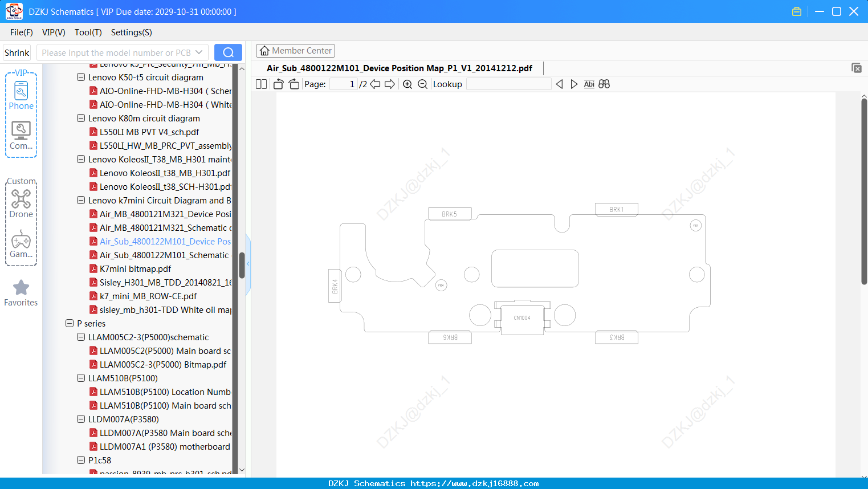Click the Shrink button
The image size is (868, 489).
pyautogui.click(x=17, y=52)
